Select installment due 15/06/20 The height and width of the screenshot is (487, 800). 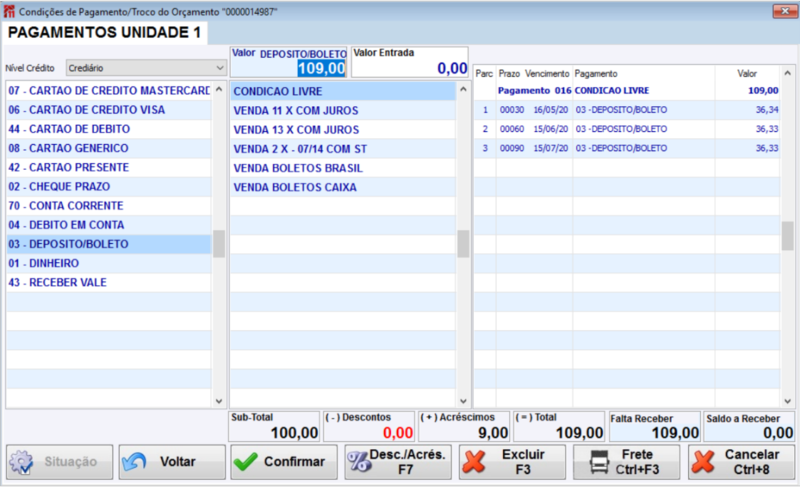[627, 129]
